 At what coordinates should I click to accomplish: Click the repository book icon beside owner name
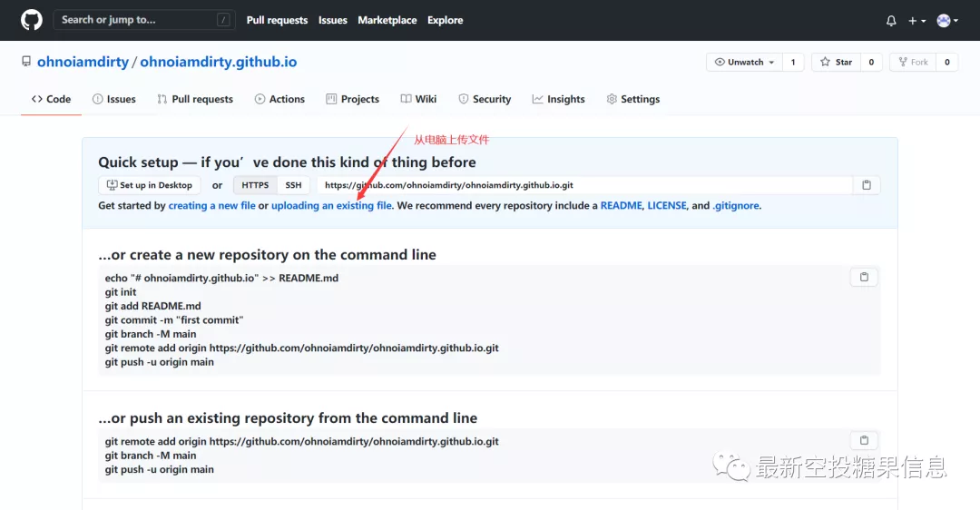(x=26, y=61)
